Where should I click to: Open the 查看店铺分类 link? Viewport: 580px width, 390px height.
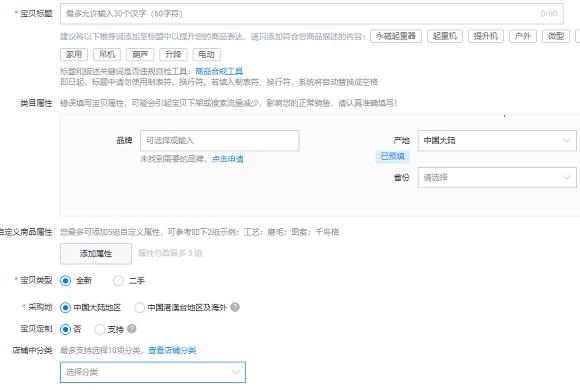coord(172,350)
